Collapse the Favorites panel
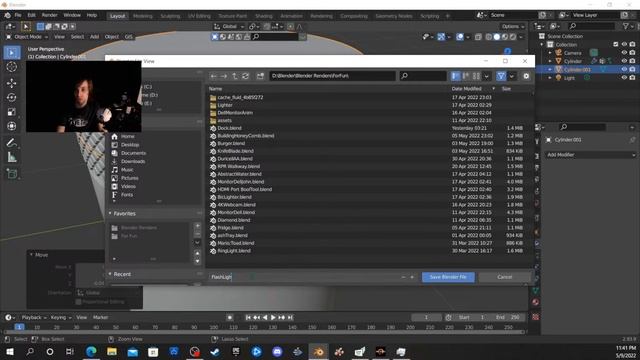 tap(110, 213)
